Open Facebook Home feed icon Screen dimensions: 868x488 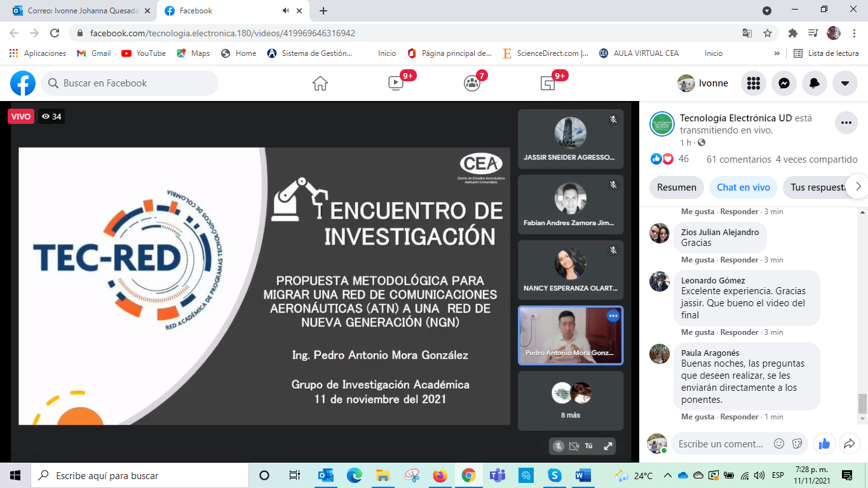pyautogui.click(x=320, y=83)
